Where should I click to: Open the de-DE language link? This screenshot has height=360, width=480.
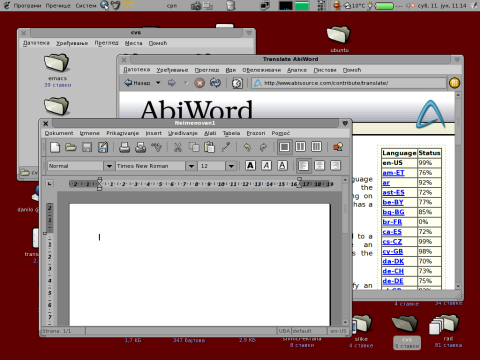[393, 281]
